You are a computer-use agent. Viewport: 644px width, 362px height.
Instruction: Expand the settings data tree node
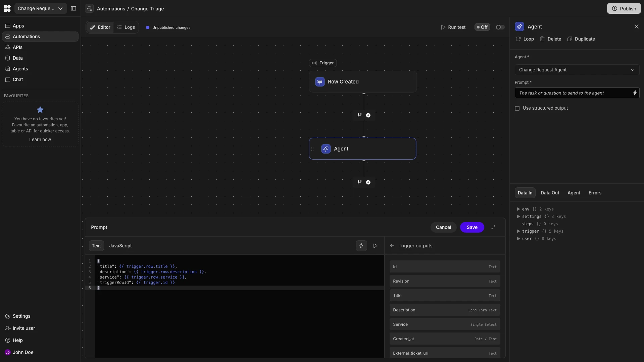[518, 217]
